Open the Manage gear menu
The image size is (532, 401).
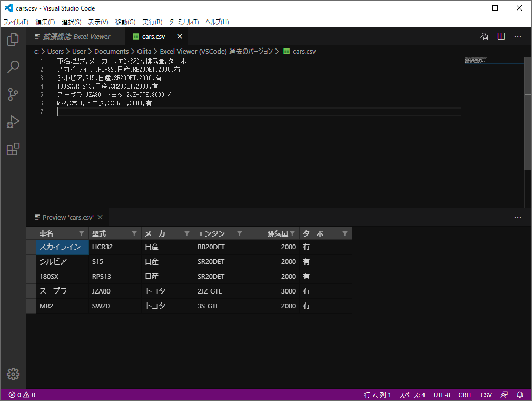[13, 374]
